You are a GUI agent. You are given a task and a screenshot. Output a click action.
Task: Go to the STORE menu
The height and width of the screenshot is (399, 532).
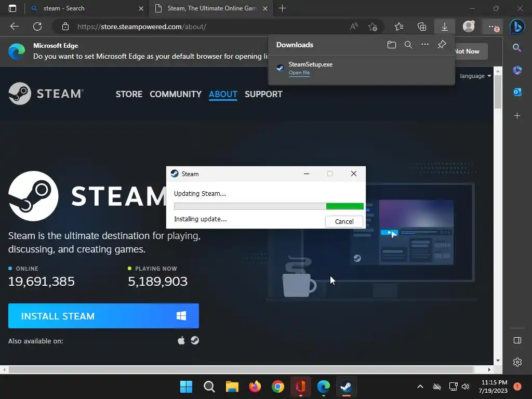[129, 94]
